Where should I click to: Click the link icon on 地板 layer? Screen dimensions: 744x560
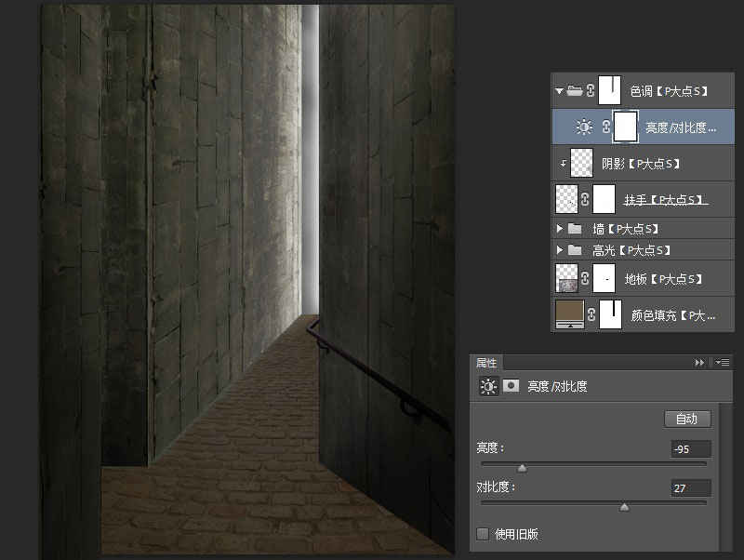coord(585,278)
